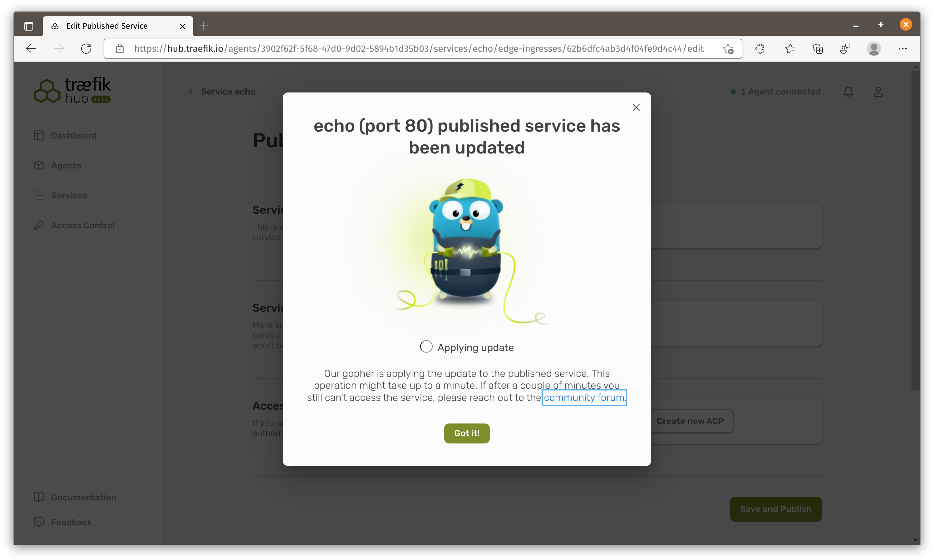Screen dimensions: 934x560
Task: Open Dashboard in the sidebar
Action: click(x=74, y=135)
